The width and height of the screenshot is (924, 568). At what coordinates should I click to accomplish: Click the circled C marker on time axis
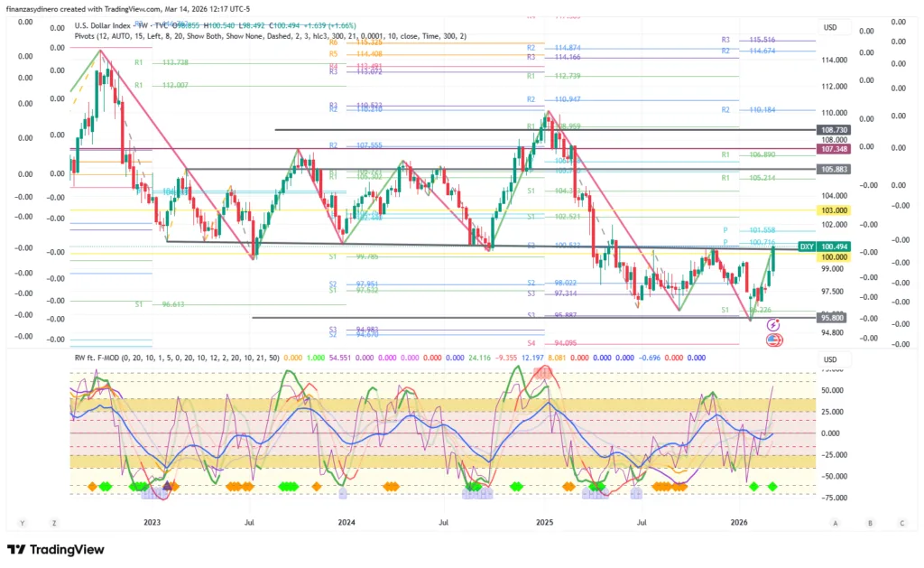901,523
